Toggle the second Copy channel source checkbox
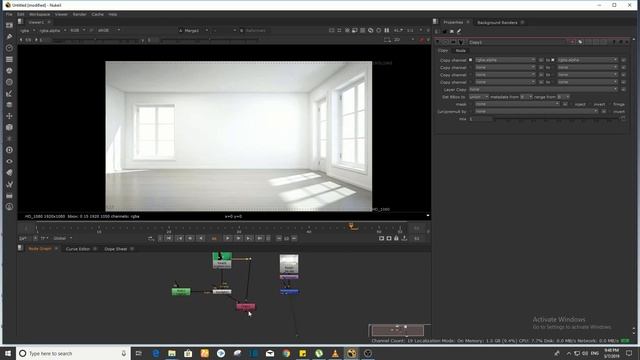 470,67
